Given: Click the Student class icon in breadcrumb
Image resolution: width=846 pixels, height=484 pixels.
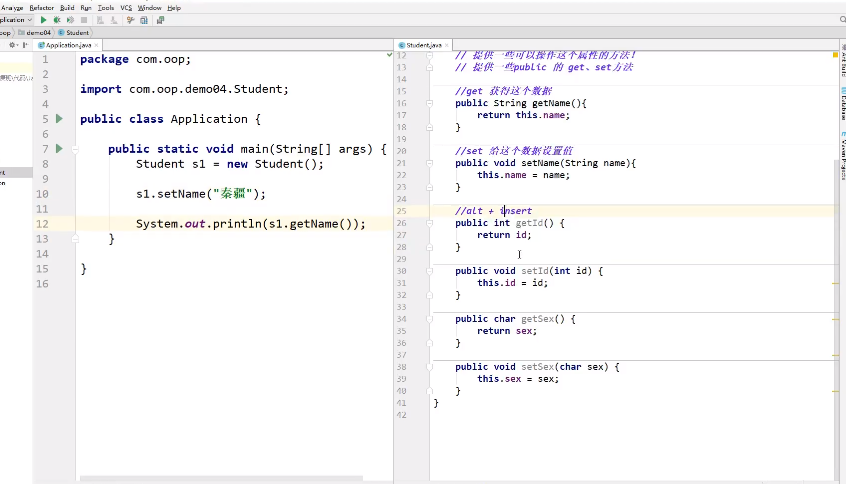Looking at the screenshot, I should click(61, 33).
